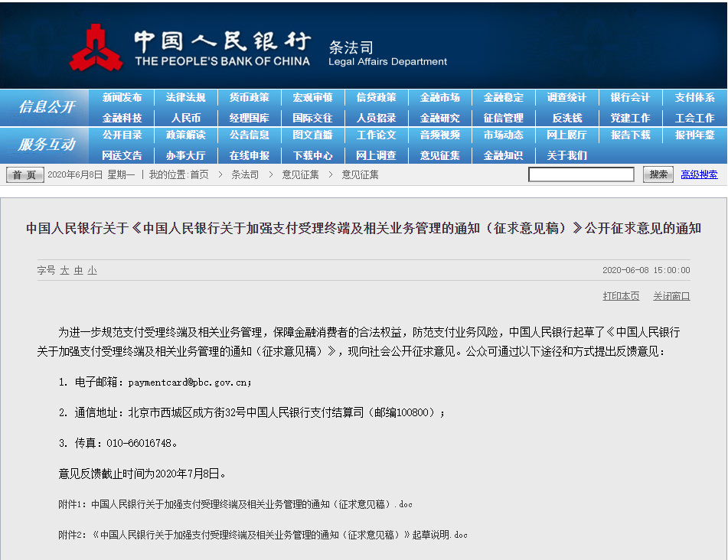Viewport: 728px width, 560px height.
Task: Click inside the search input box
Action: [580, 174]
